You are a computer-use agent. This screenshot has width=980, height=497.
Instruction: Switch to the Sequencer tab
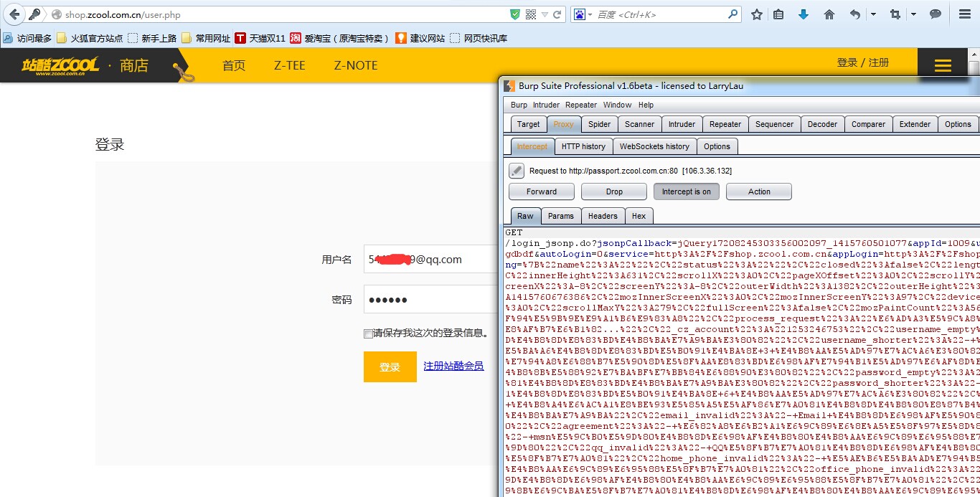coord(775,124)
